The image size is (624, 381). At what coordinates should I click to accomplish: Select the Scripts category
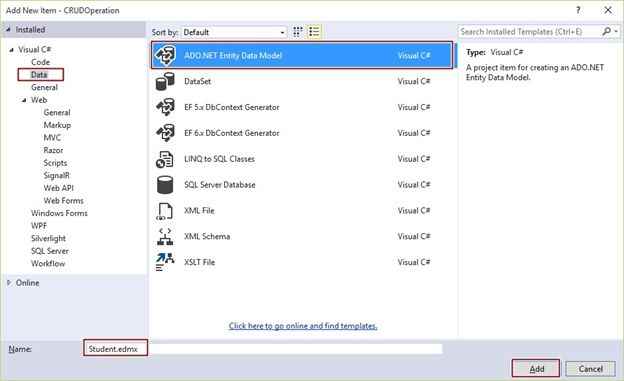[x=55, y=163]
